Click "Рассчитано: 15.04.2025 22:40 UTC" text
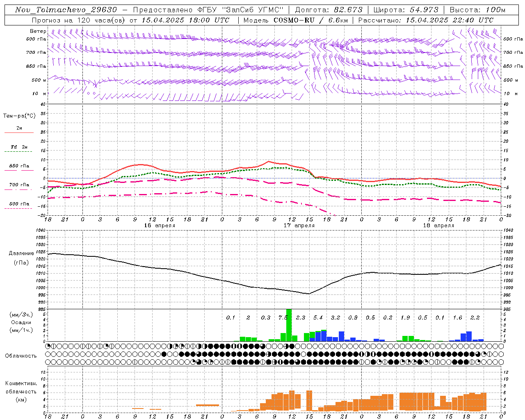This screenshot has height=420, width=525. pyautogui.click(x=426, y=20)
